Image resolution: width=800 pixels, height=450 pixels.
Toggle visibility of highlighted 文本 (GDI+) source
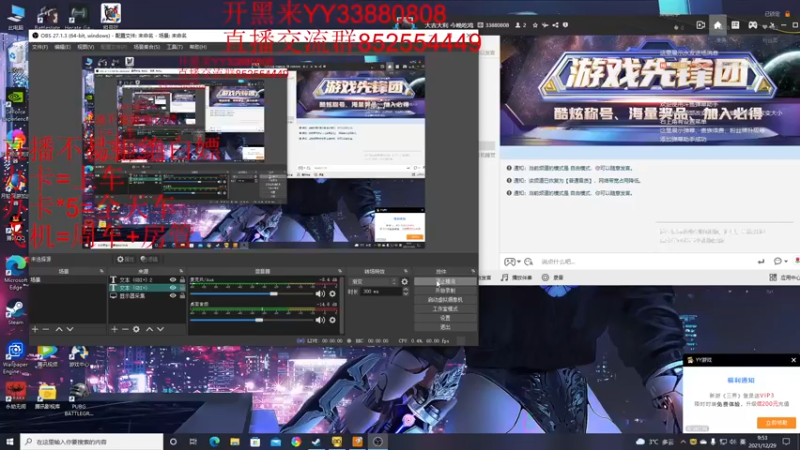pyautogui.click(x=173, y=288)
